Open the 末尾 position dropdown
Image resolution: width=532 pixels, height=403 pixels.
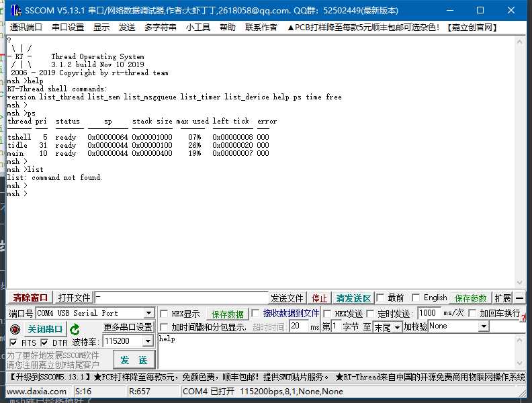(x=397, y=327)
